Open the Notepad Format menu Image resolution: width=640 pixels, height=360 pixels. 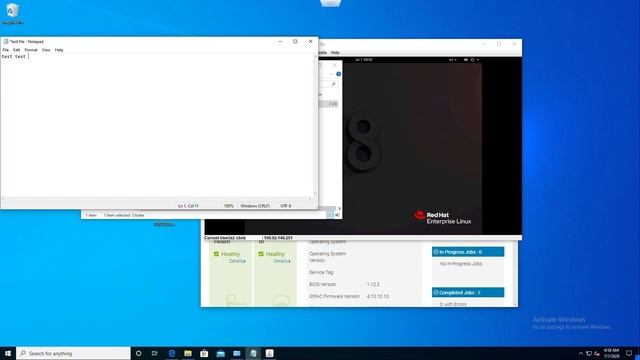pos(31,50)
